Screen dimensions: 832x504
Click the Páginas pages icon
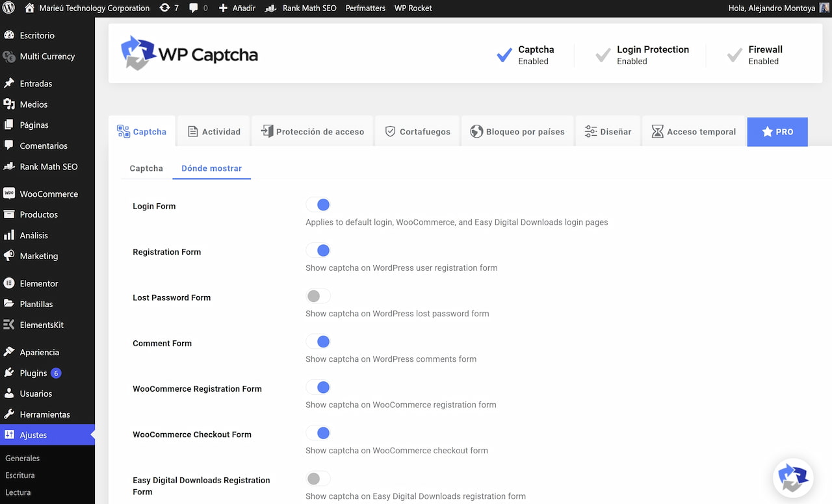point(9,125)
